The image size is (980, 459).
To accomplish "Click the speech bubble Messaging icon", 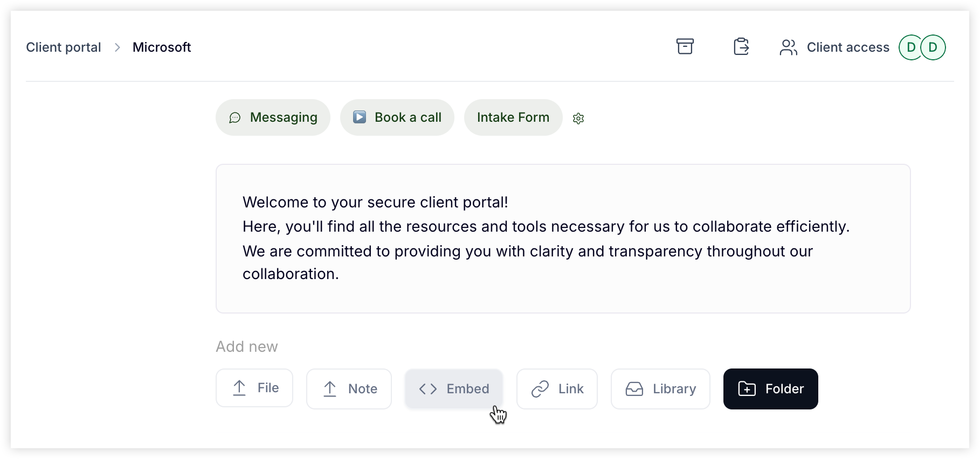I will (x=235, y=117).
